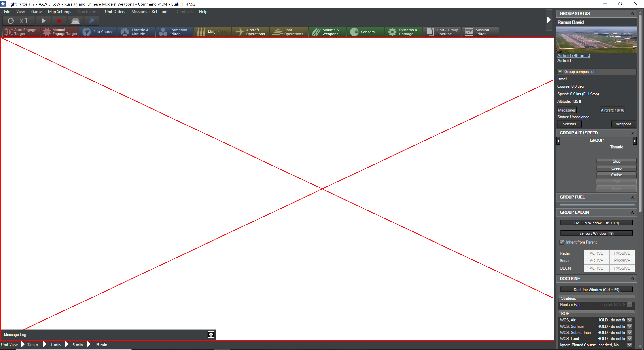Set throttle to Creep

[616, 168]
